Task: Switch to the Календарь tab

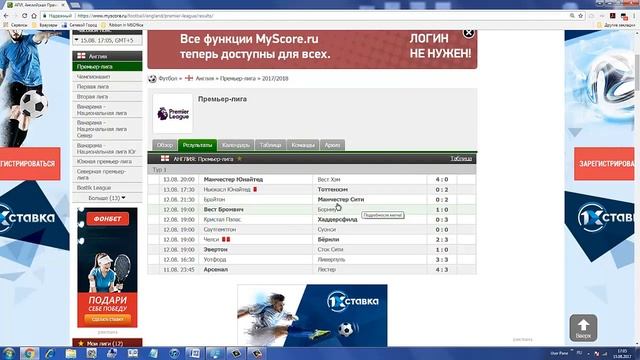Action: coord(236,145)
